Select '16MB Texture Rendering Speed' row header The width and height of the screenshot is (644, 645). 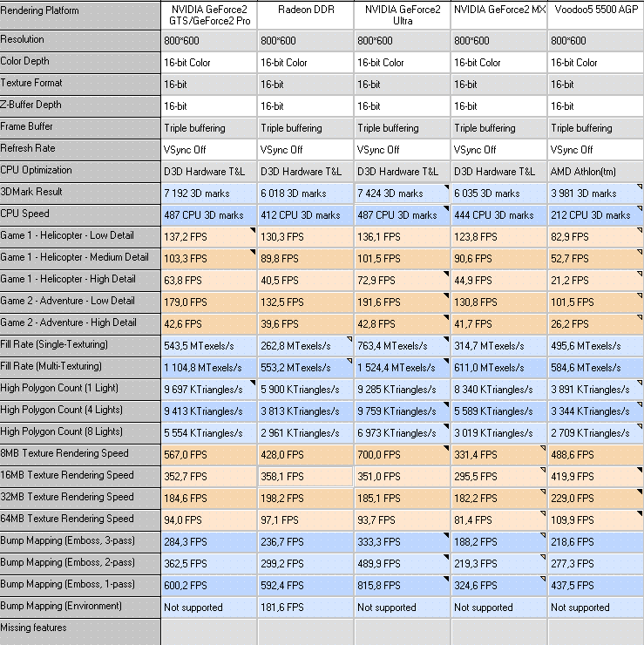(80, 477)
